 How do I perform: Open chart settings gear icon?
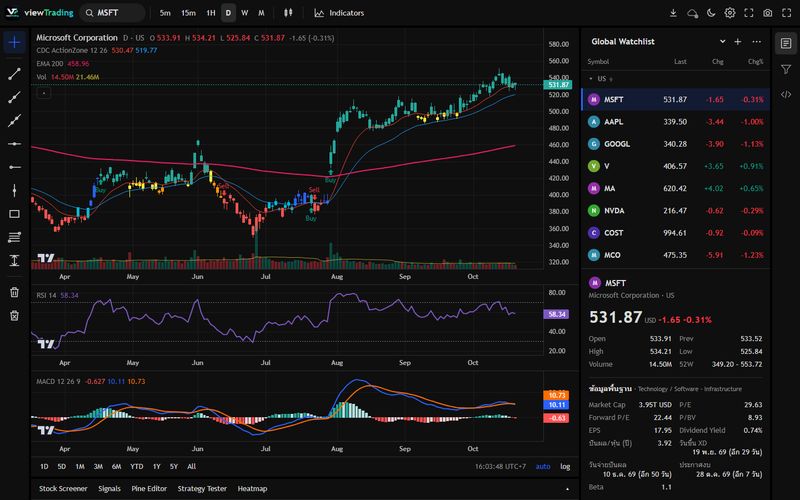[730, 13]
